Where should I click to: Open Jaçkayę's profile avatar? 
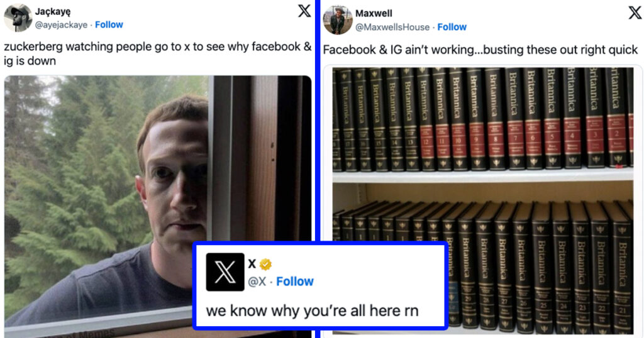[18, 18]
